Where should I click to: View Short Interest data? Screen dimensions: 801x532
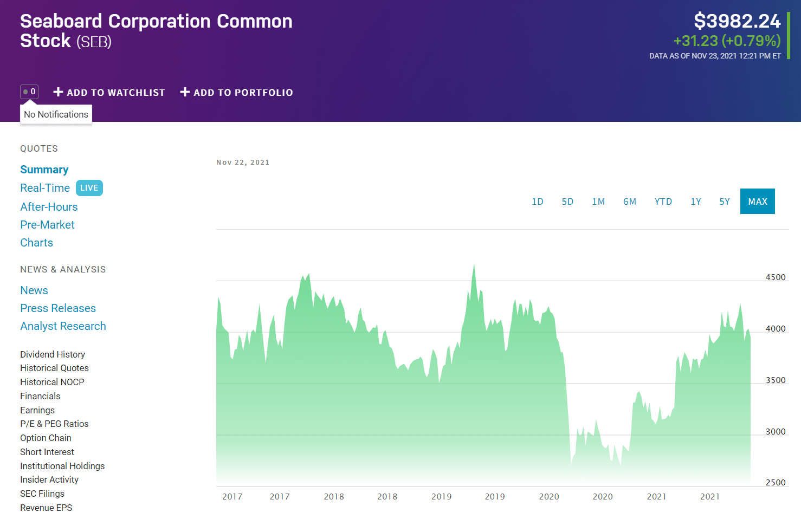pyautogui.click(x=47, y=452)
